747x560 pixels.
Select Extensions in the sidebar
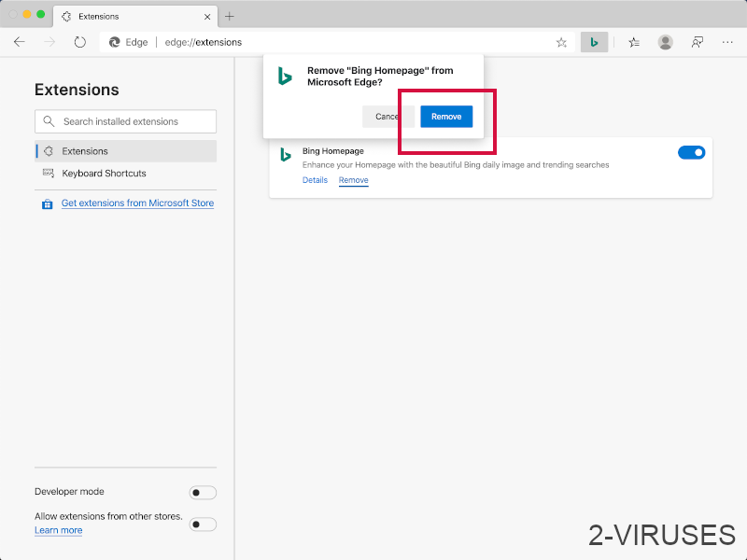[x=126, y=151]
